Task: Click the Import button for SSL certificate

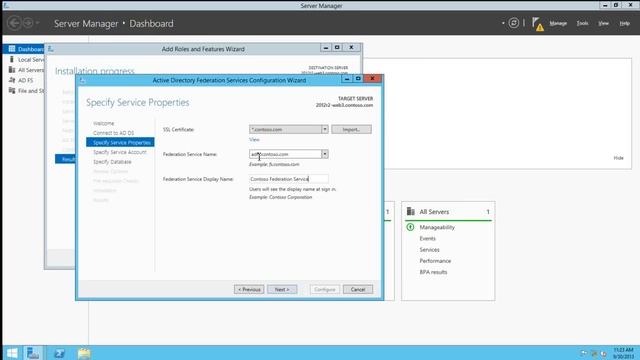Action: (x=351, y=129)
